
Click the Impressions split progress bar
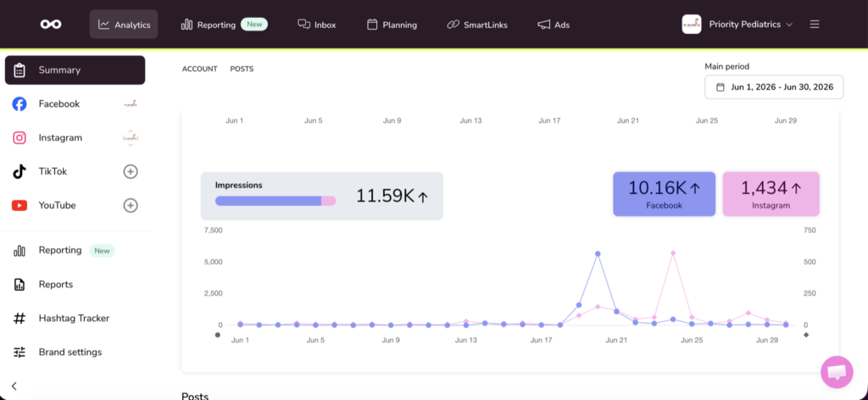click(x=275, y=201)
